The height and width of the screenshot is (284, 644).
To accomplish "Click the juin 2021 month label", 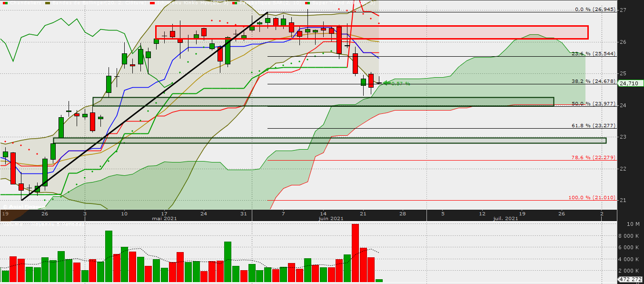I will [331, 218].
